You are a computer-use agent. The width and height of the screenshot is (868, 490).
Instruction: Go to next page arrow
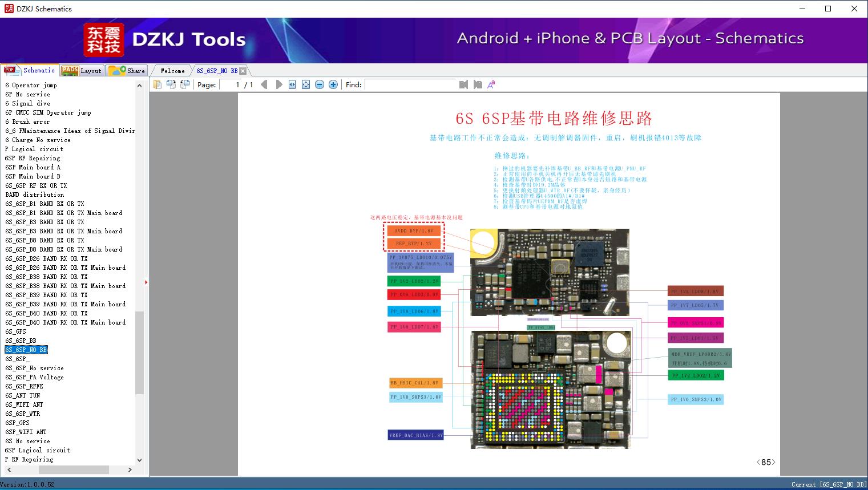pos(278,84)
